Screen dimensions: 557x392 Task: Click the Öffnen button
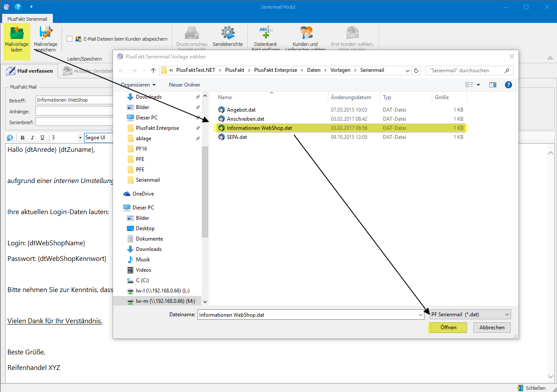click(448, 328)
